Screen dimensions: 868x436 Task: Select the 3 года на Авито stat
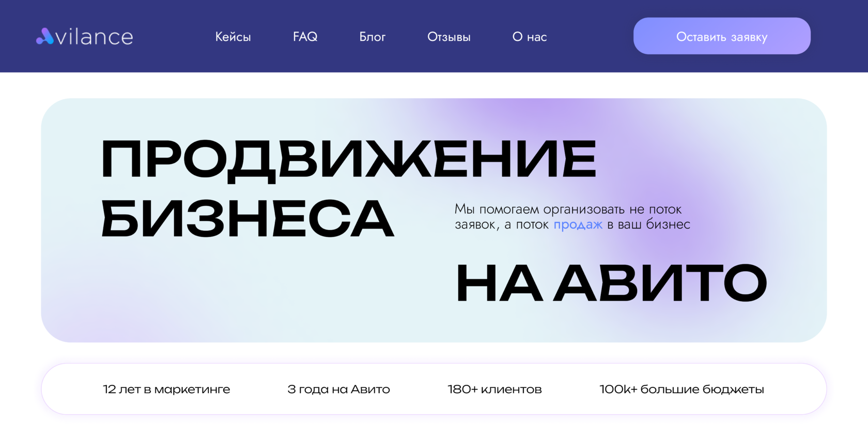(x=338, y=389)
